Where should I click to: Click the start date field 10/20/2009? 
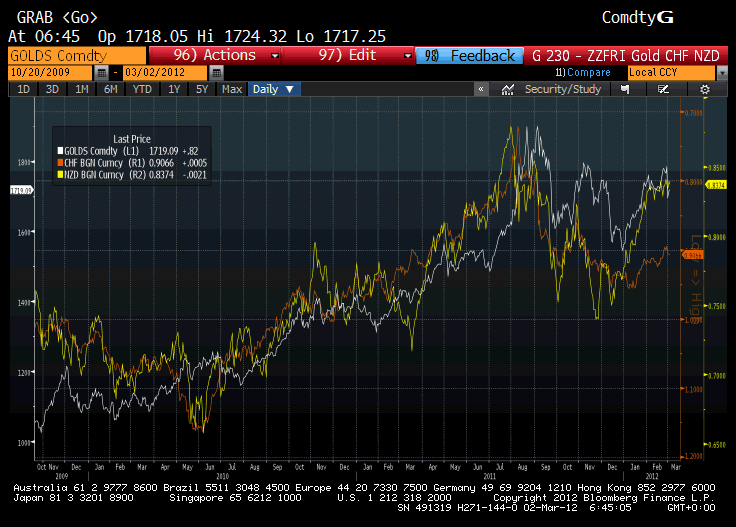(50, 73)
